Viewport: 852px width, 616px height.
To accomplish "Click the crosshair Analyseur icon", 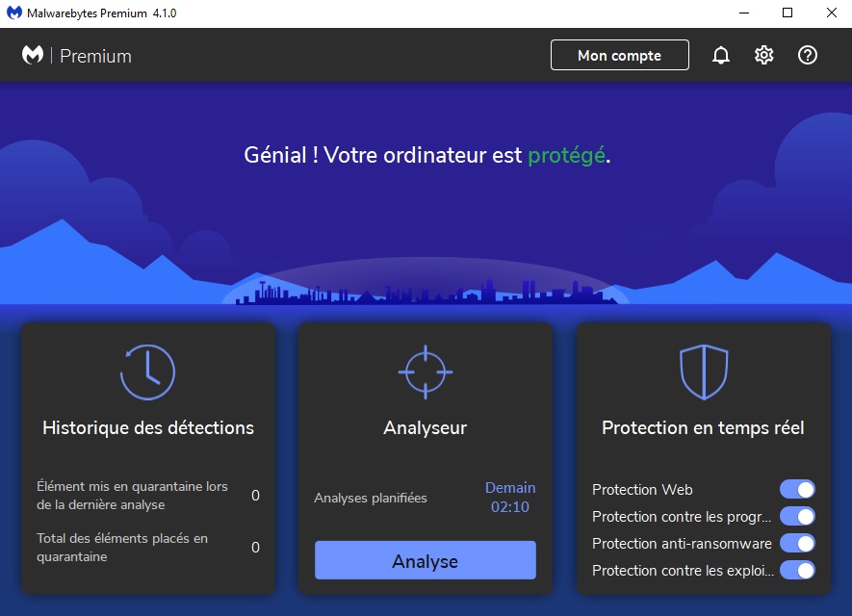I will tap(426, 372).
